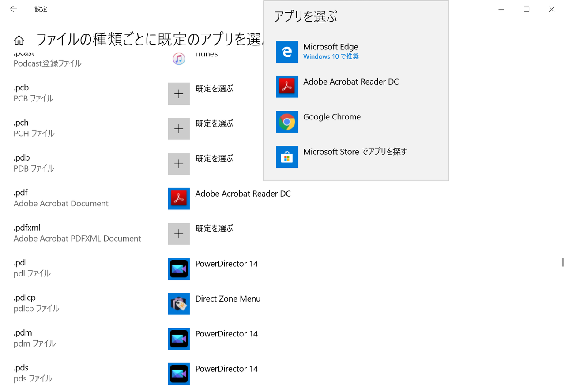The height and width of the screenshot is (392, 565).
Task: Click the plus icon for .pch
Action: [x=179, y=129]
